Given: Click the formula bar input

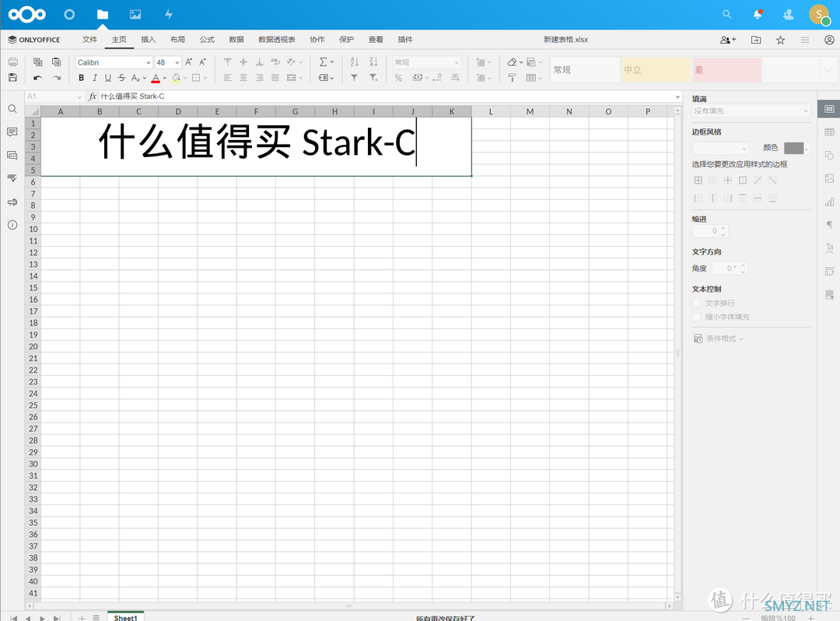Looking at the screenshot, I should point(386,96).
